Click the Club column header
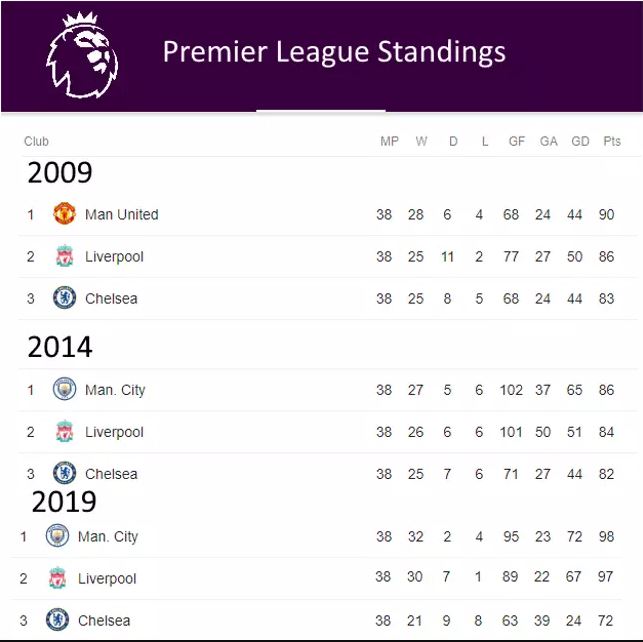The image size is (643, 642). (36, 141)
